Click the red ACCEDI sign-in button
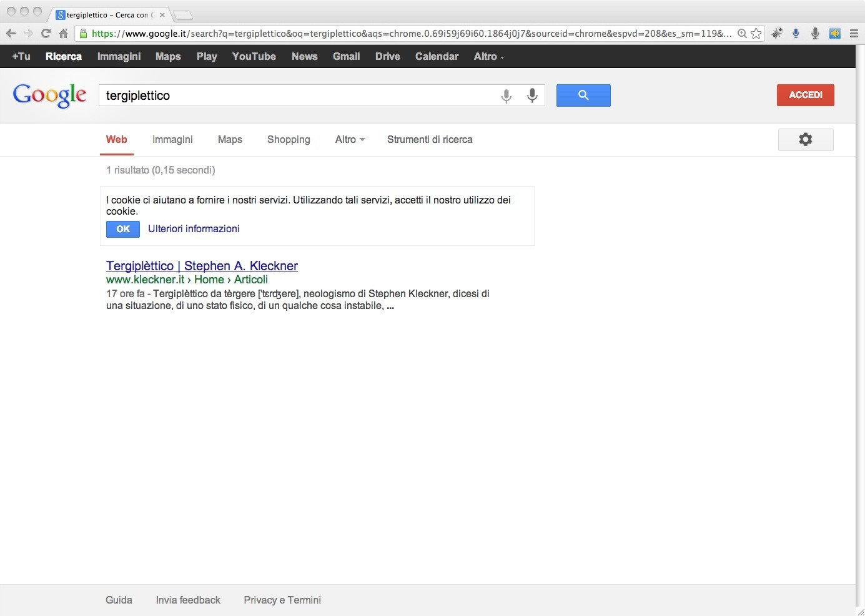 pyautogui.click(x=806, y=95)
